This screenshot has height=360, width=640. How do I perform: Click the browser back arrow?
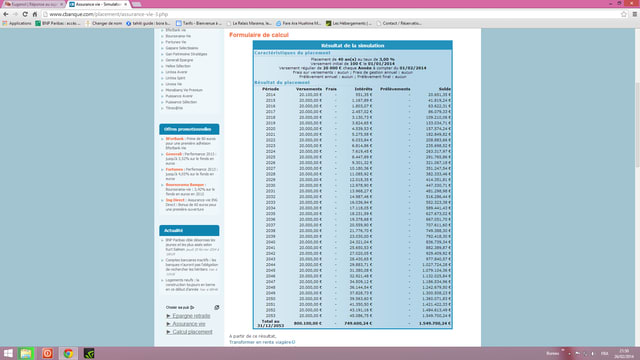(x=6, y=14)
